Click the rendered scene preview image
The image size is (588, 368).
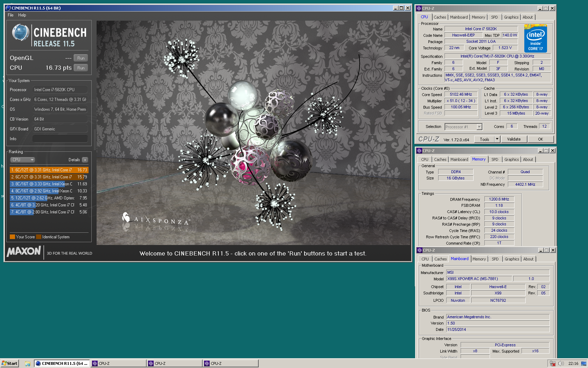[253, 133]
